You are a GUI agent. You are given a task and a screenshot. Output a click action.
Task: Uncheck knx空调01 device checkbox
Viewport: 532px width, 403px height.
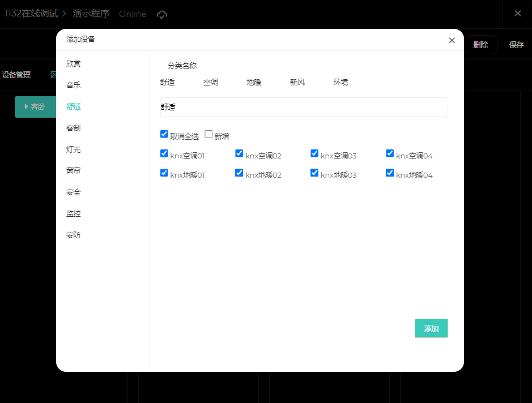click(164, 153)
